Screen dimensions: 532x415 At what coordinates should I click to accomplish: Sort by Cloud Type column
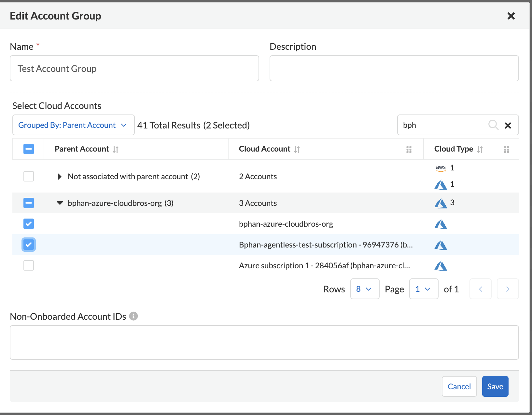[480, 149]
